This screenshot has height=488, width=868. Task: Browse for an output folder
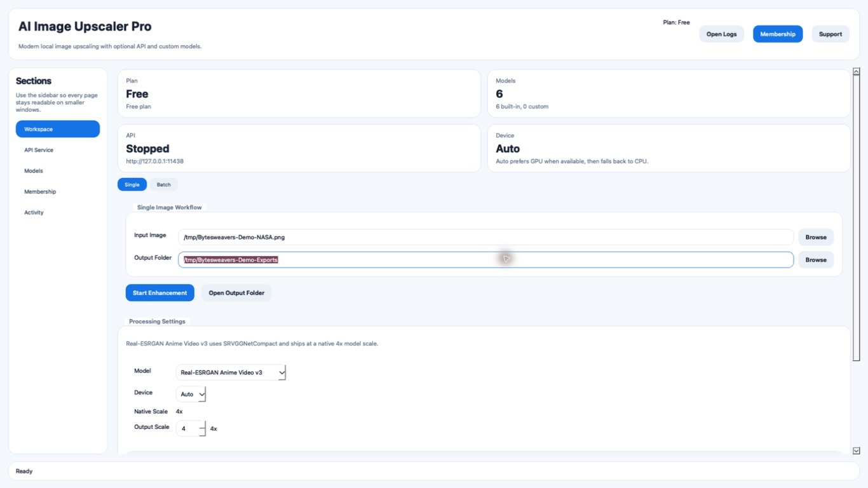[816, 260]
